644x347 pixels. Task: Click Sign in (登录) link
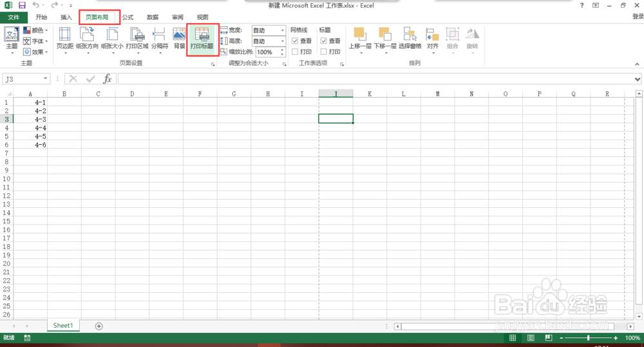click(x=638, y=17)
